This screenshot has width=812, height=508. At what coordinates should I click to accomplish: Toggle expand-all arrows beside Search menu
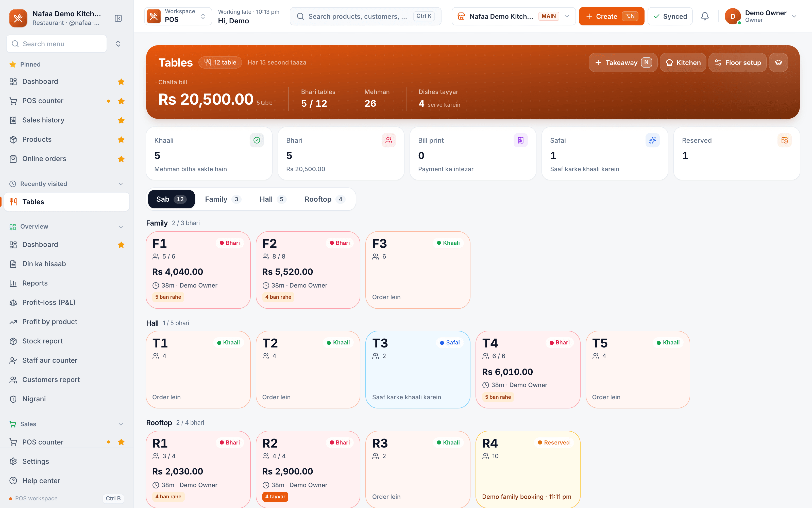pos(118,44)
